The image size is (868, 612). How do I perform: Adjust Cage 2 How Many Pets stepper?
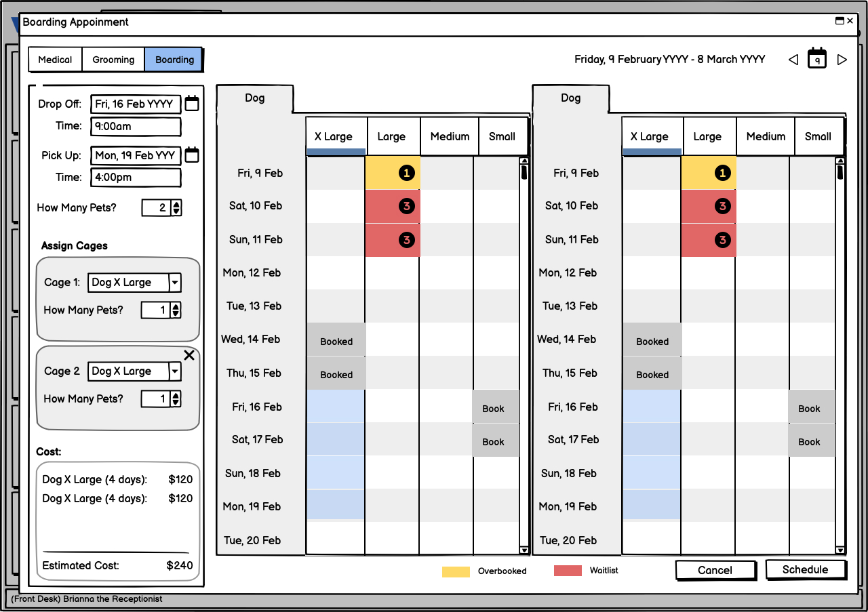coord(176,399)
